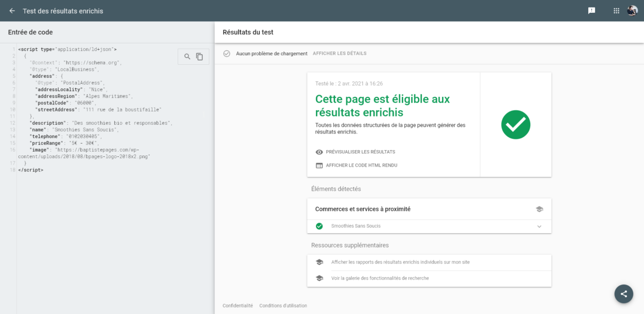Click AFFICHER LE CODE HTML RENDU
Image resolution: width=644 pixels, height=314 pixels.
point(361,166)
